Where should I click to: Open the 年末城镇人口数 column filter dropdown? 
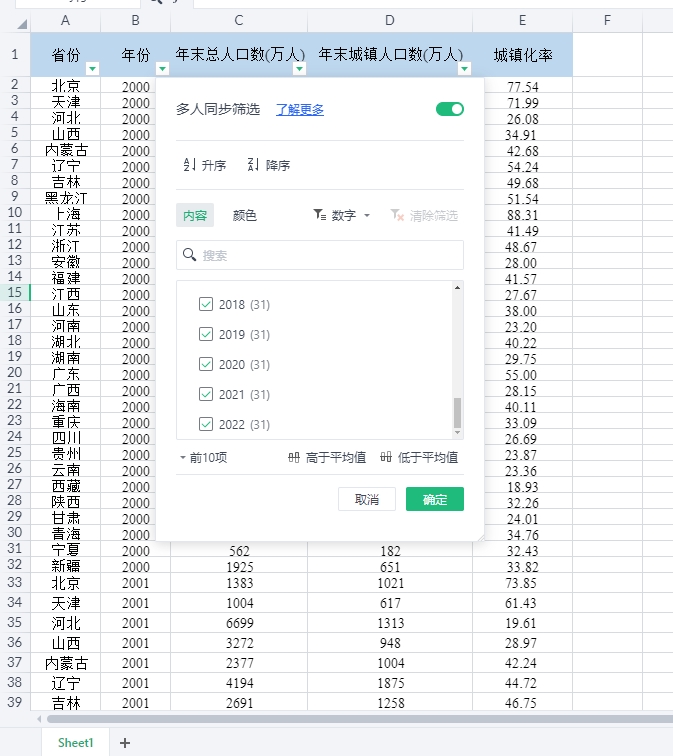[x=464, y=69]
